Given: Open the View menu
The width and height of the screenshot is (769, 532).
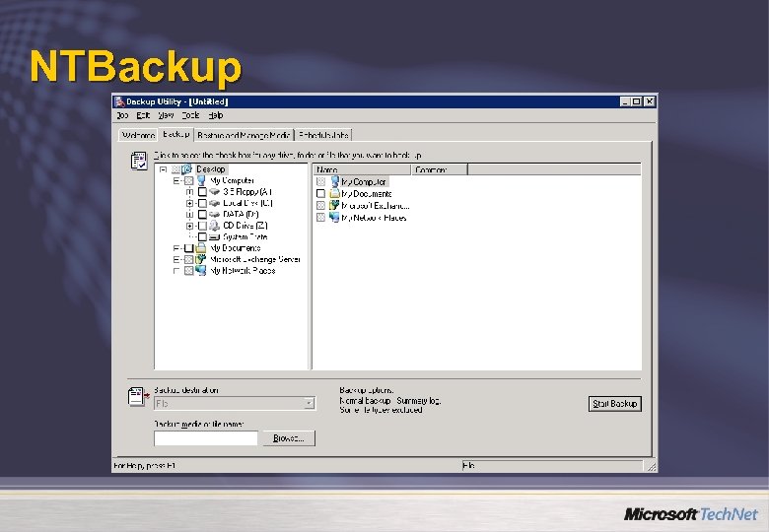Looking at the screenshot, I should coord(166,115).
